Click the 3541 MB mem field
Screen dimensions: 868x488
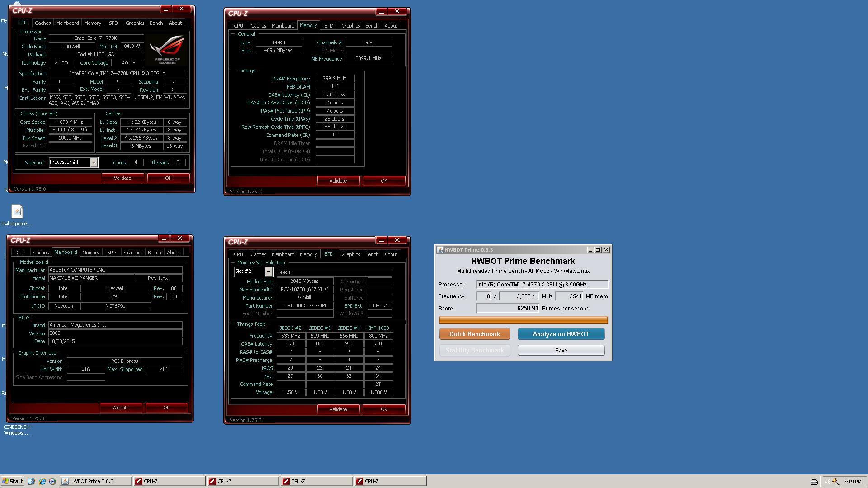[569, 296]
